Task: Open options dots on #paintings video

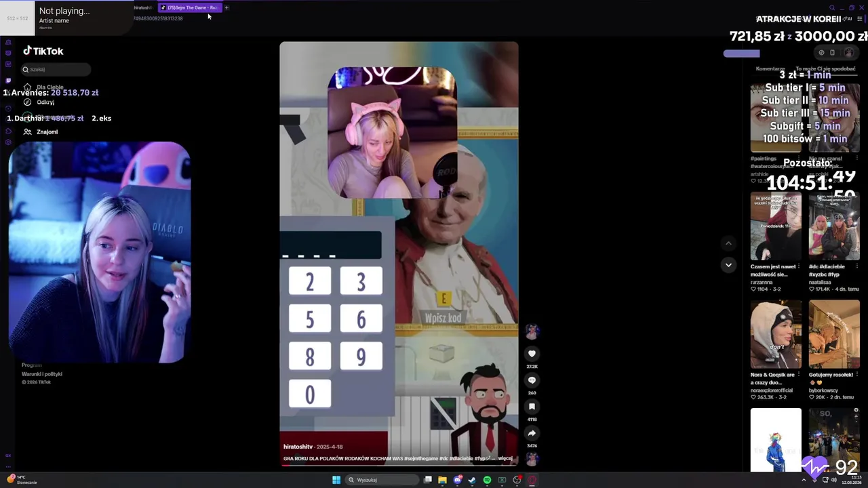Action: 799,159
